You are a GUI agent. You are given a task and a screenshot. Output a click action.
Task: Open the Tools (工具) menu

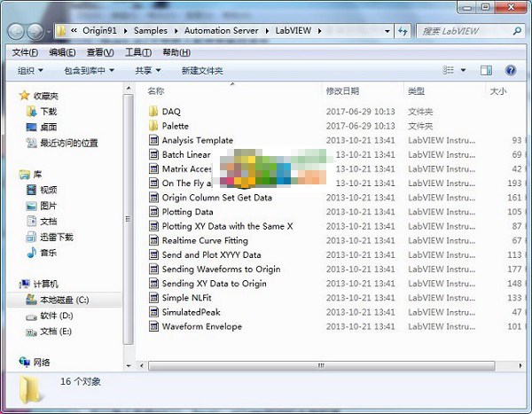138,52
